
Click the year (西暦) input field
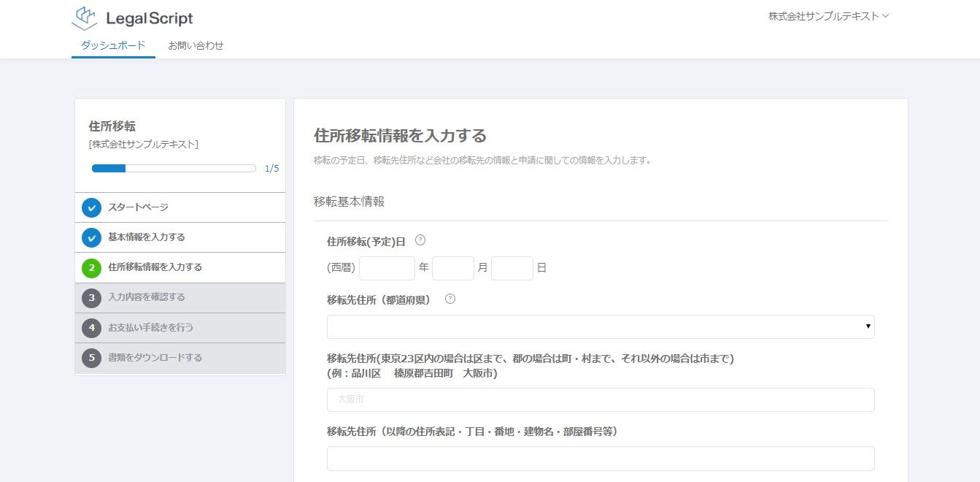[x=387, y=268]
